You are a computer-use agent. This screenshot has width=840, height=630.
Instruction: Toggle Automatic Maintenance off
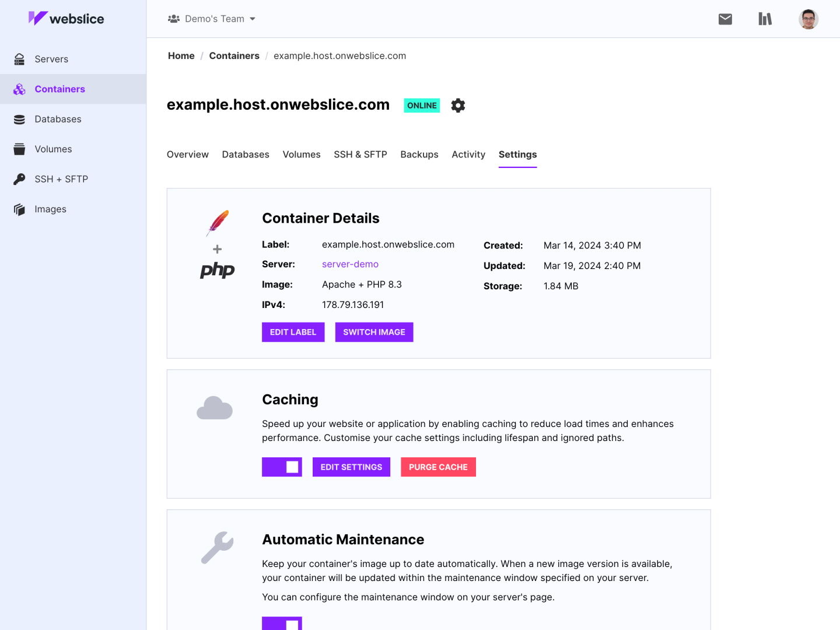click(x=282, y=624)
